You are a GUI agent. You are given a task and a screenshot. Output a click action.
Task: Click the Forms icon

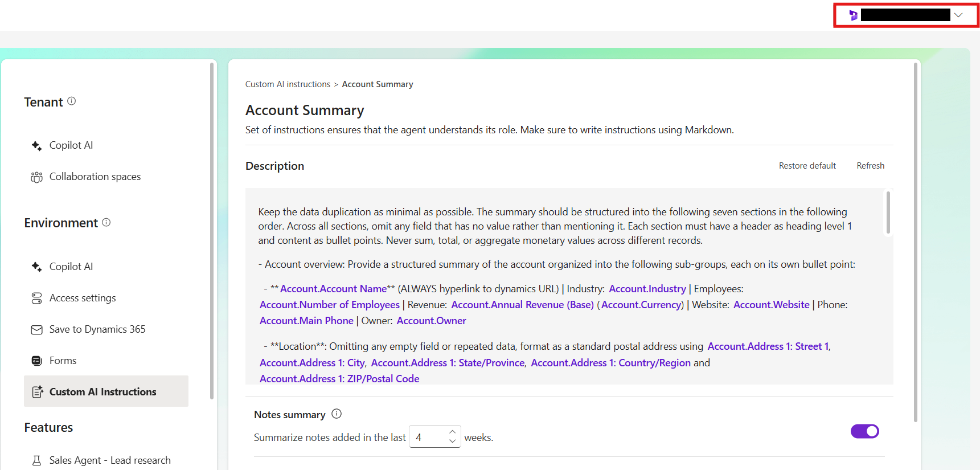[36, 361]
